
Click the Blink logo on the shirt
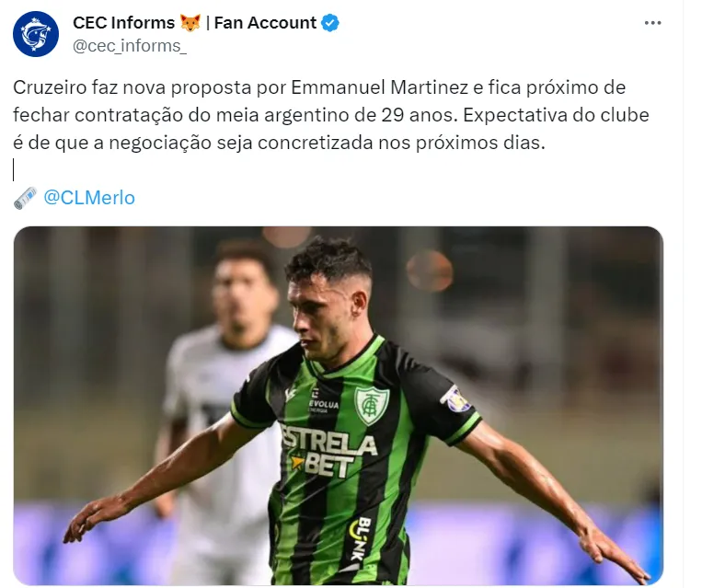[x=360, y=539]
